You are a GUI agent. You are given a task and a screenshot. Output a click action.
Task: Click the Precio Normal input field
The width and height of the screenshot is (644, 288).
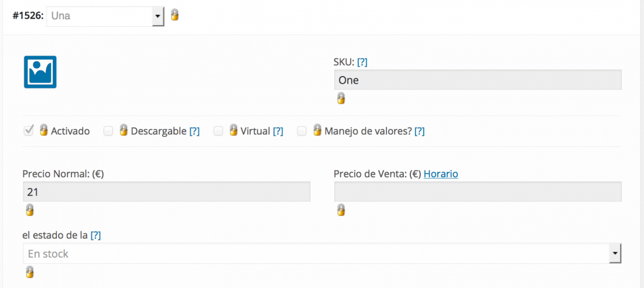pyautogui.click(x=166, y=192)
